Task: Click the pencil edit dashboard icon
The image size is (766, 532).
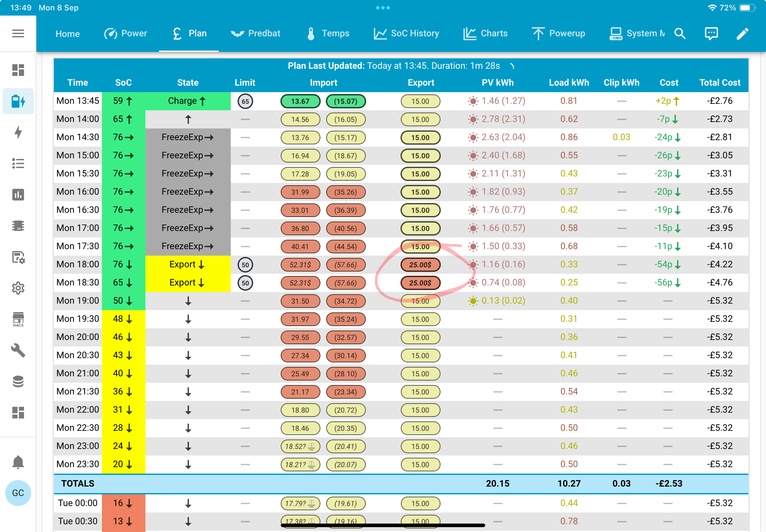Action: (742, 33)
